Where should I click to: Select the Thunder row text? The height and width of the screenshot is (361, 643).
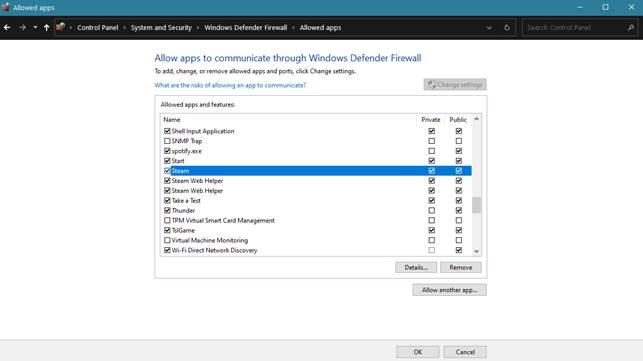click(x=183, y=210)
